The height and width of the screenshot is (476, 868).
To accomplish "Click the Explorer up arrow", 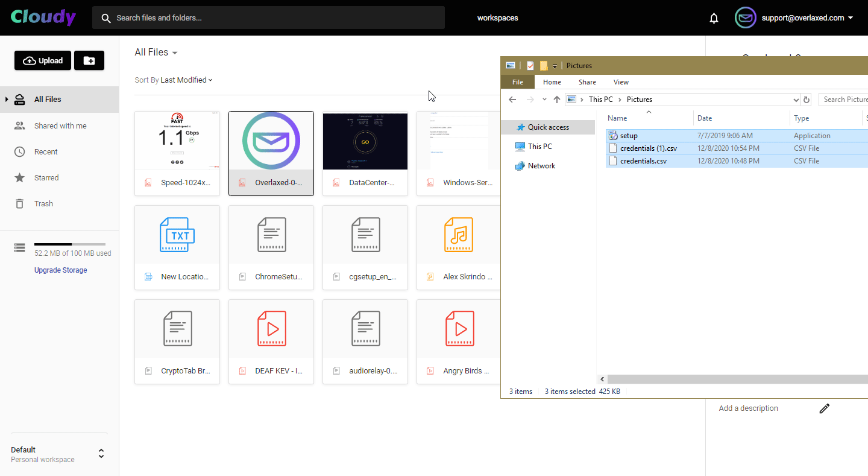I will pos(557,100).
